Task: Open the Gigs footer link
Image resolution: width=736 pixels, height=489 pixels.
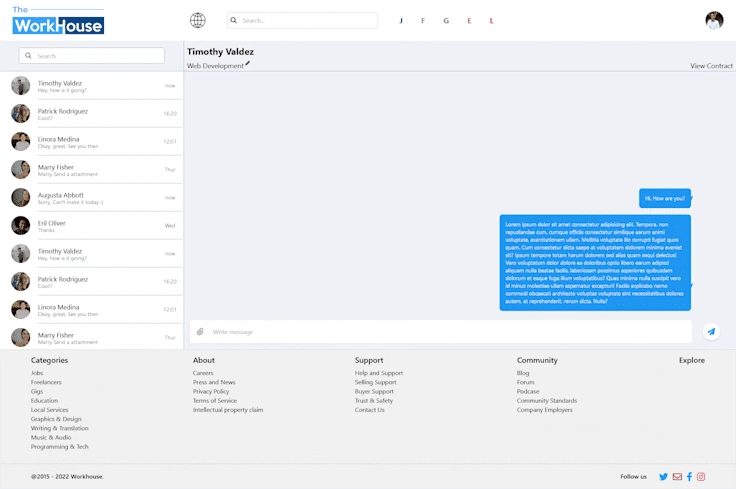Action: pos(37,391)
